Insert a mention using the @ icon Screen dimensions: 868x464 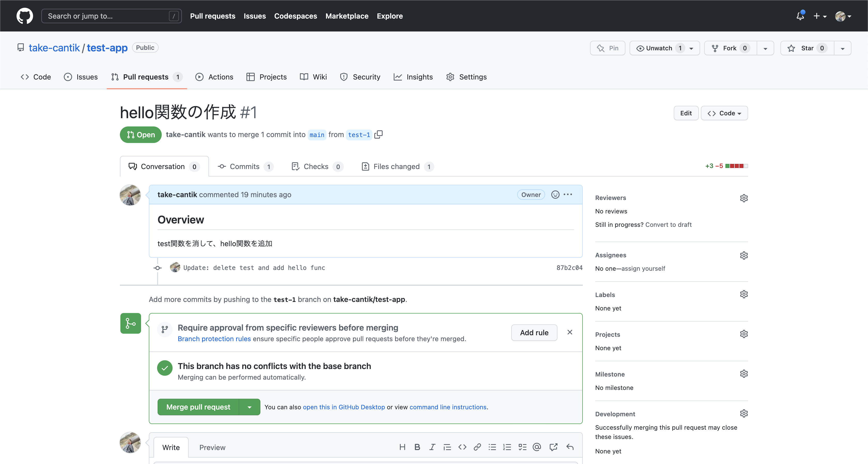(537, 447)
